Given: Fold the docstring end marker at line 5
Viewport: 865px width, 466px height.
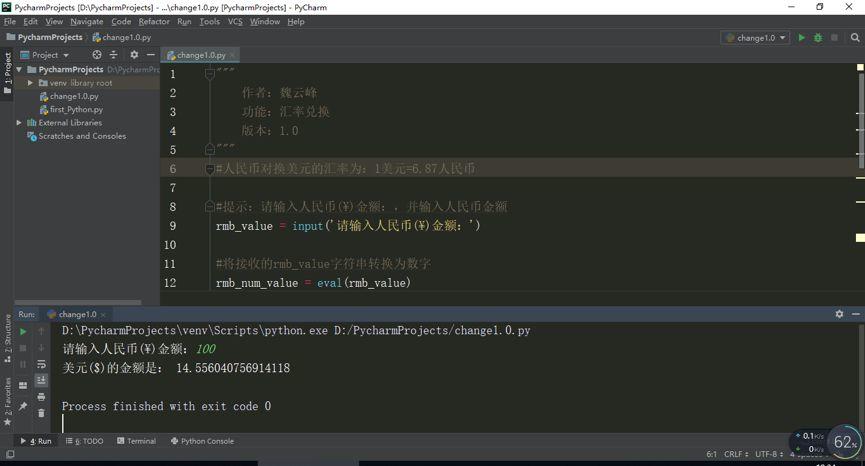Looking at the screenshot, I should coord(210,149).
